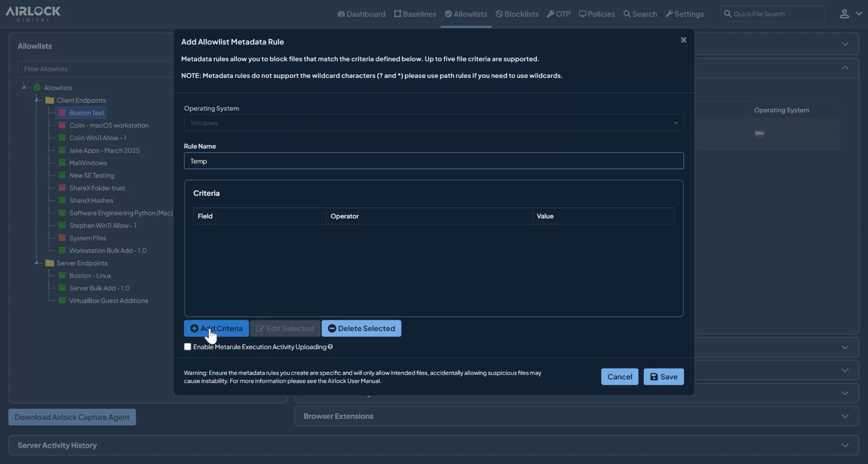Click the Quick File Search magnifier icon
This screenshot has height=464, width=868.
click(x=728, y=14)
